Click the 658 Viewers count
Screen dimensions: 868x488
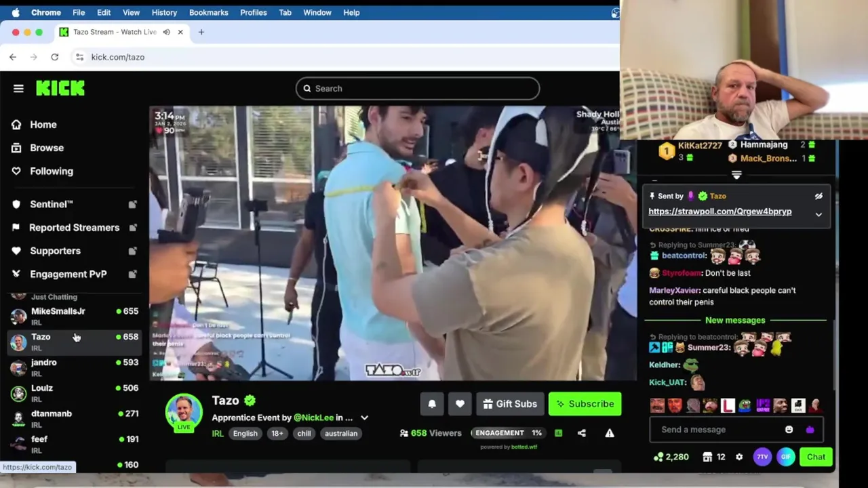coord(431,433)
